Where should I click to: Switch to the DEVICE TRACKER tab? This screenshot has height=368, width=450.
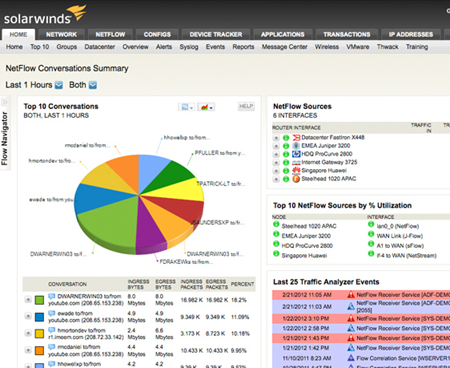tap(216, 34)
